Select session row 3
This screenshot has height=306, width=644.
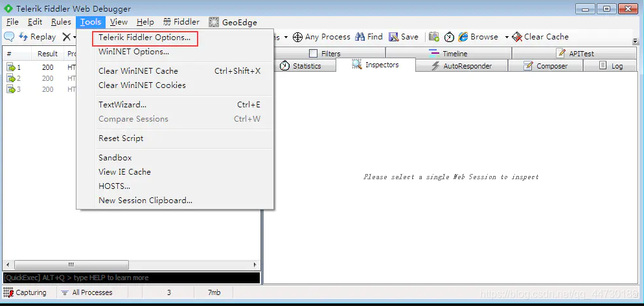point(41,89)
